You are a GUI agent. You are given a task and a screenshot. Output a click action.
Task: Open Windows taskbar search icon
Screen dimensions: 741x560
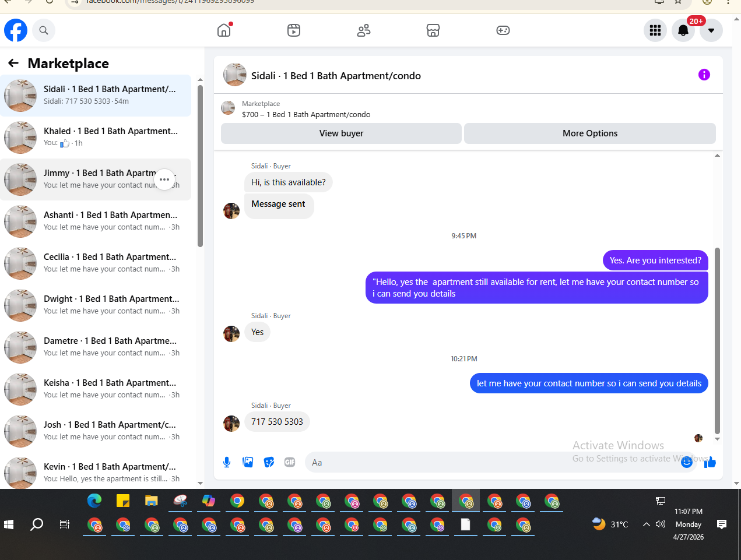point(37,524)
